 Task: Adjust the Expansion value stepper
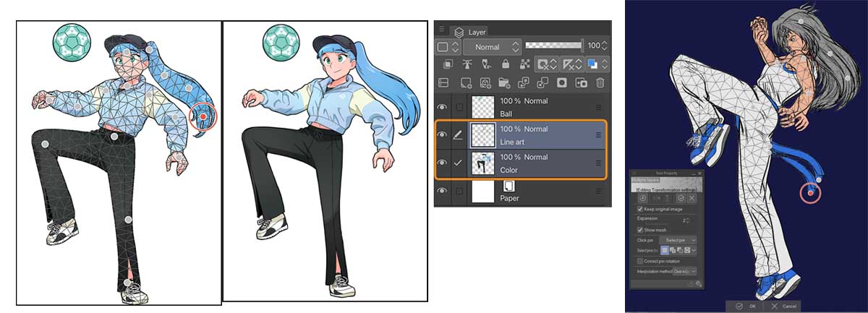(x=688, y=220)
